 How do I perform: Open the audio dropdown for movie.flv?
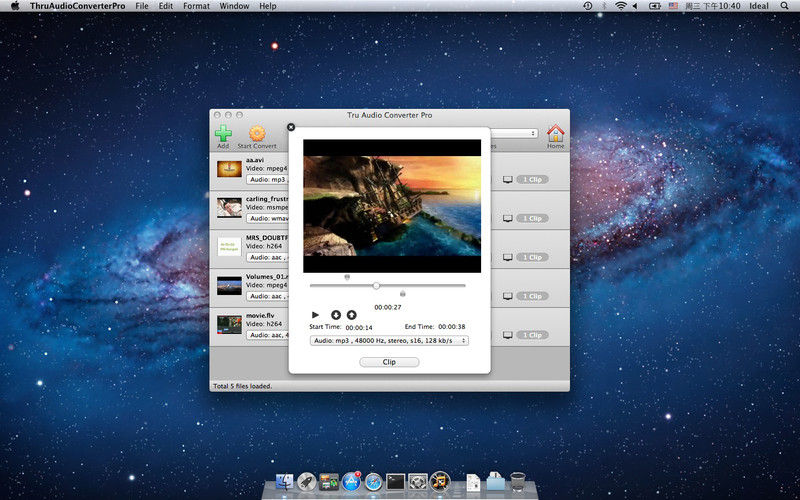click(x=266, y=335)
